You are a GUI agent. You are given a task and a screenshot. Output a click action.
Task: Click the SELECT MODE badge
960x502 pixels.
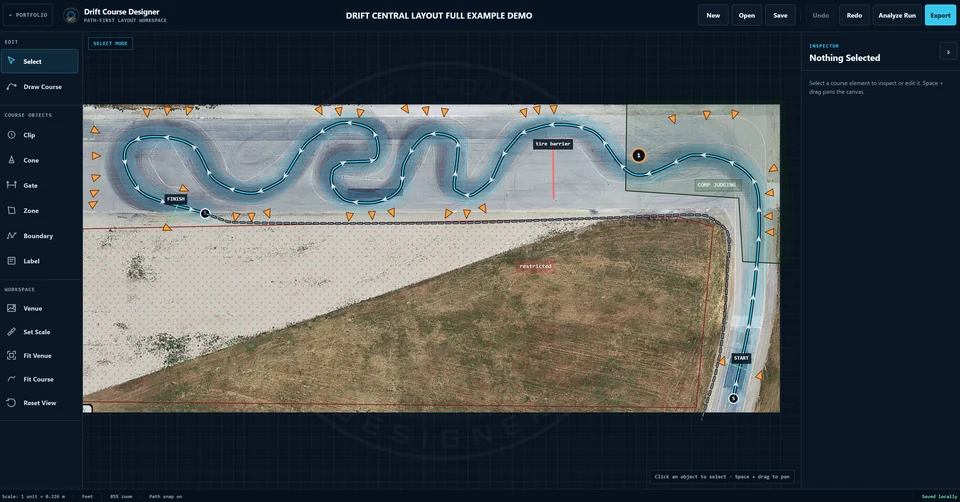[111, 43]
